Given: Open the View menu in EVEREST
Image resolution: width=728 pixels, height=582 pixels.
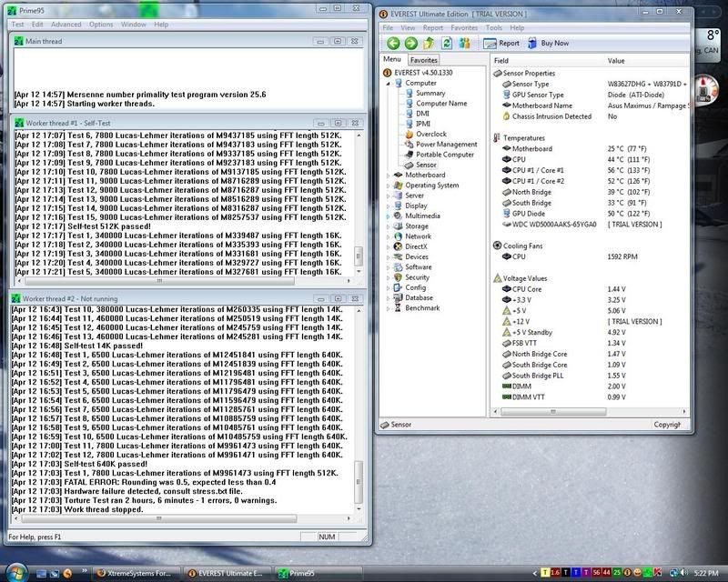Looking at the screenshot, I should 408,28.
